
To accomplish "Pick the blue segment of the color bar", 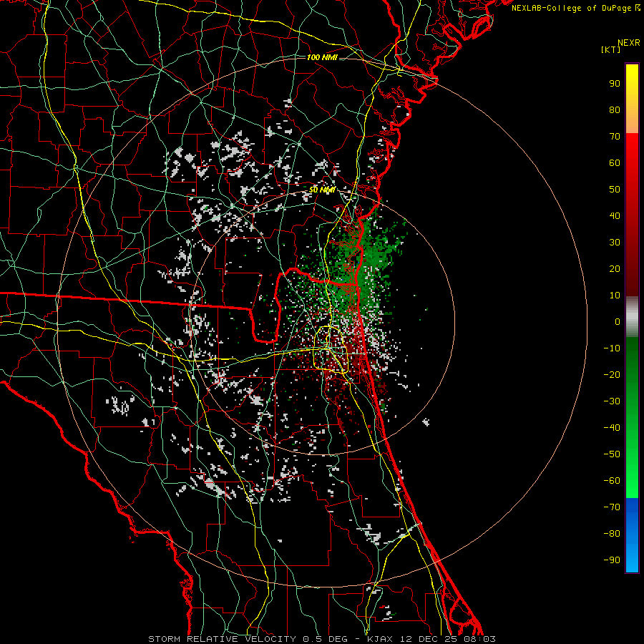I will 632,535.
